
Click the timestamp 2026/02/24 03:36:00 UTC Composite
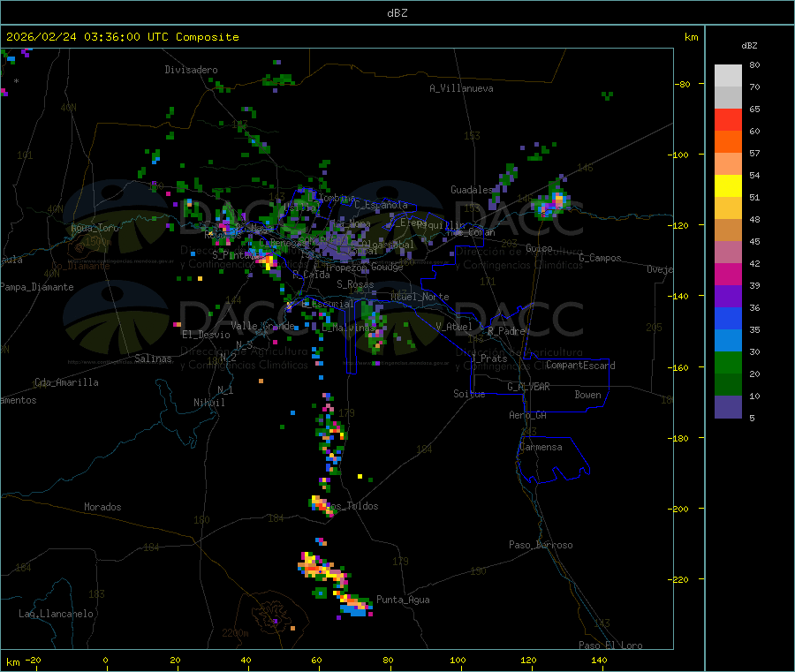(x=122, y=37)
